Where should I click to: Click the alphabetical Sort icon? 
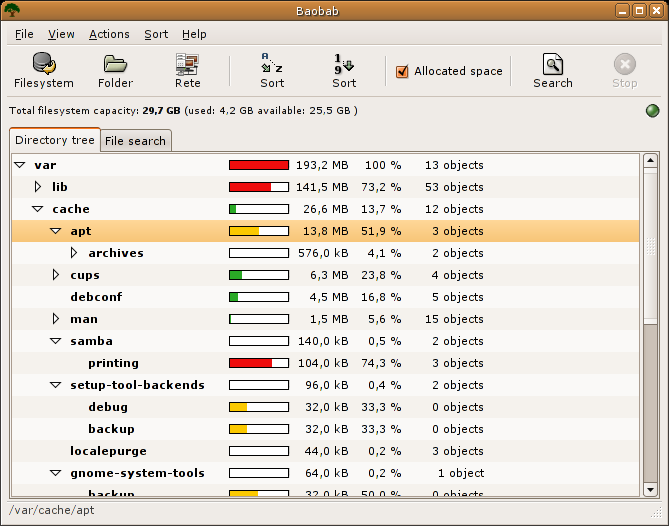click(272, 63)
